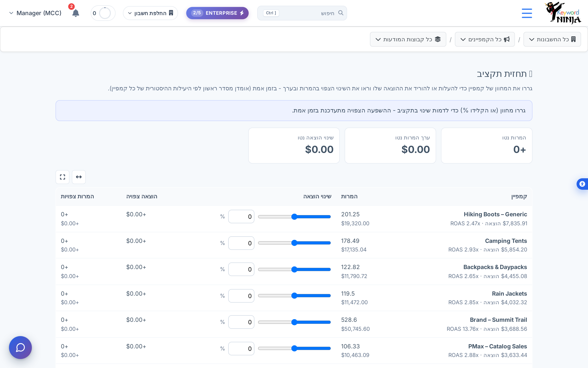This screenshot has width=588, height=368.
Task: Click the Keyword Ninja logo
Action: (x=563, y=13)
